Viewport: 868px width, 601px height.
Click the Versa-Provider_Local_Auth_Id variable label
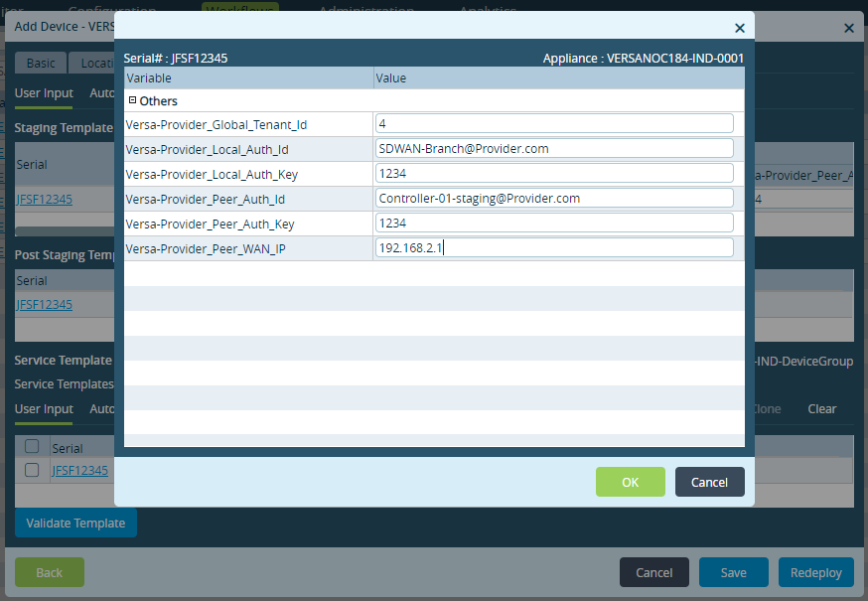(x=207, y=150)
